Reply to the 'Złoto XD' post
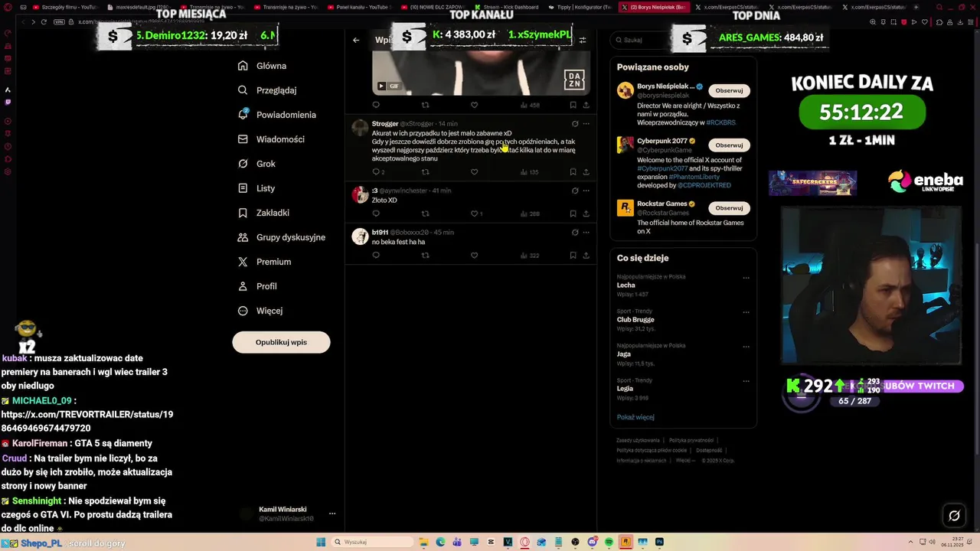 [x=376, y=214]
